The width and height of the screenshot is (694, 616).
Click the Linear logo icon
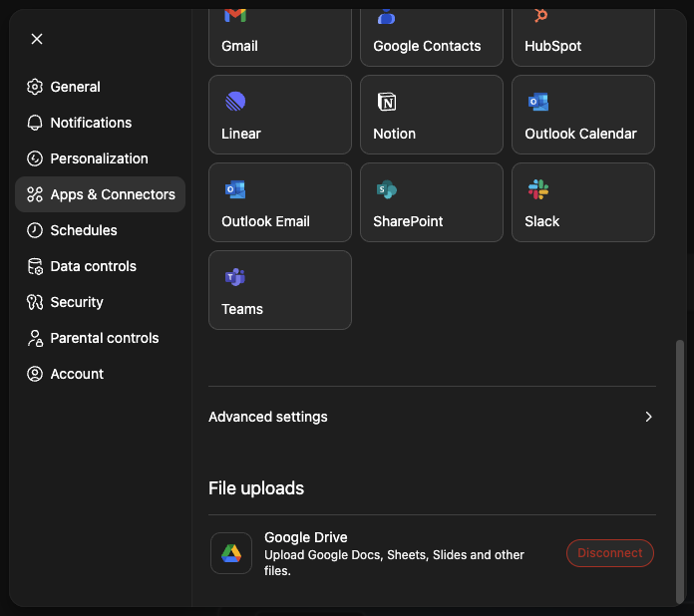235,102
